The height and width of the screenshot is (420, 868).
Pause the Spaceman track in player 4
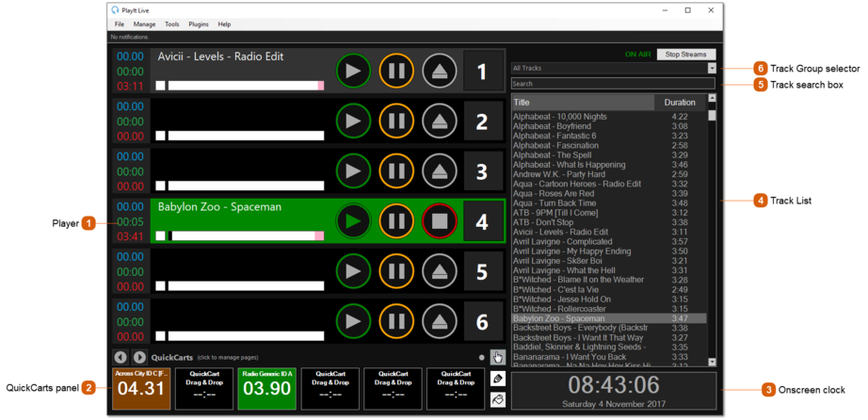tap(396, 221)
